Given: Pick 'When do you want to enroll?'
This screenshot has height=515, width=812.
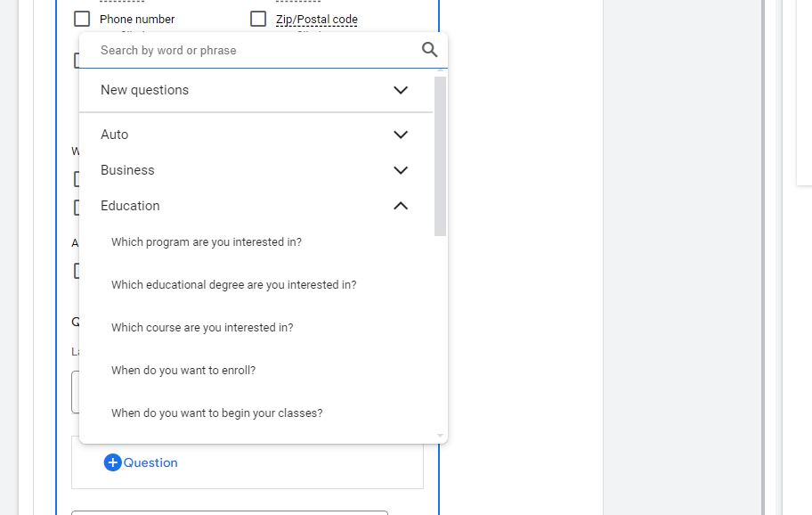Looking at the screenshot, I should click(x=183, y=371).
